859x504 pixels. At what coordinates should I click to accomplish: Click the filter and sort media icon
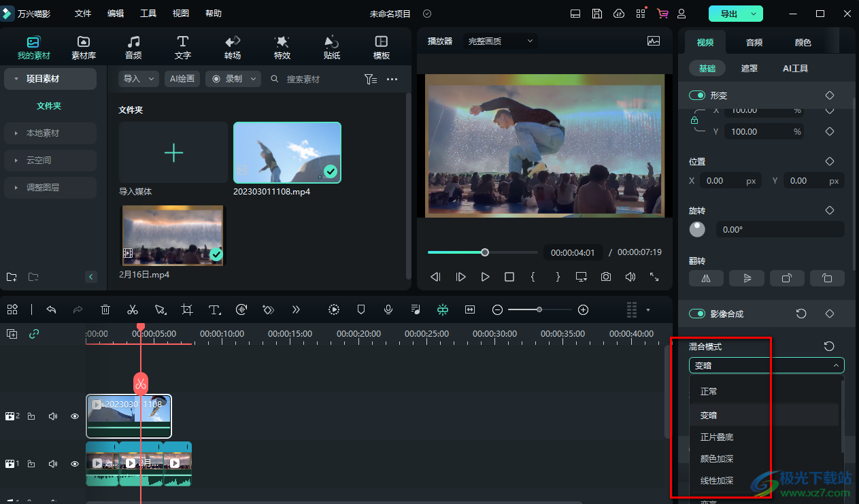[x=371, y=79]
